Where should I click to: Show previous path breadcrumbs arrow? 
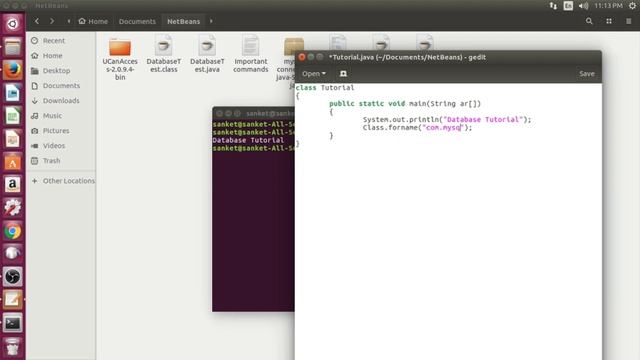point(69,21)
